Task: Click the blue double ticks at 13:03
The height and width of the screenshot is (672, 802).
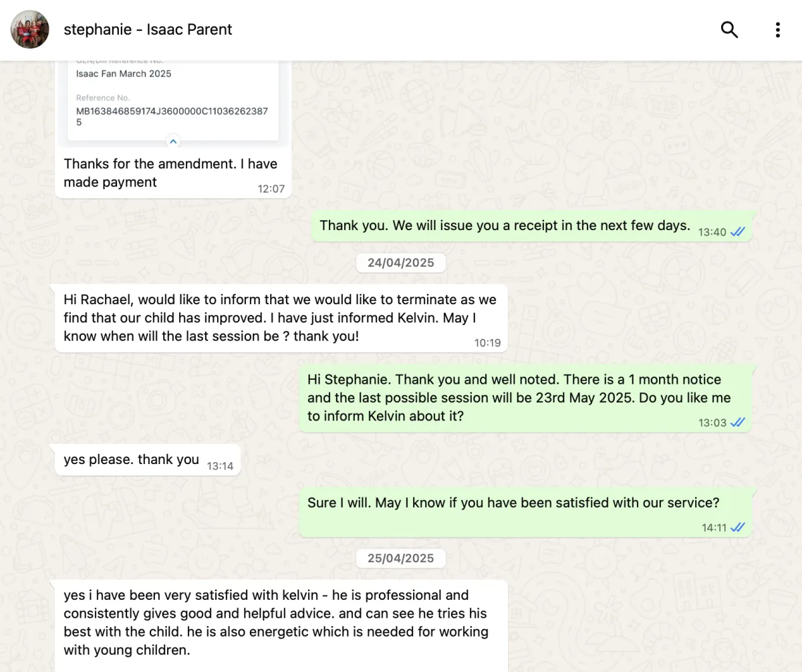Action: [x=738, y=423]
